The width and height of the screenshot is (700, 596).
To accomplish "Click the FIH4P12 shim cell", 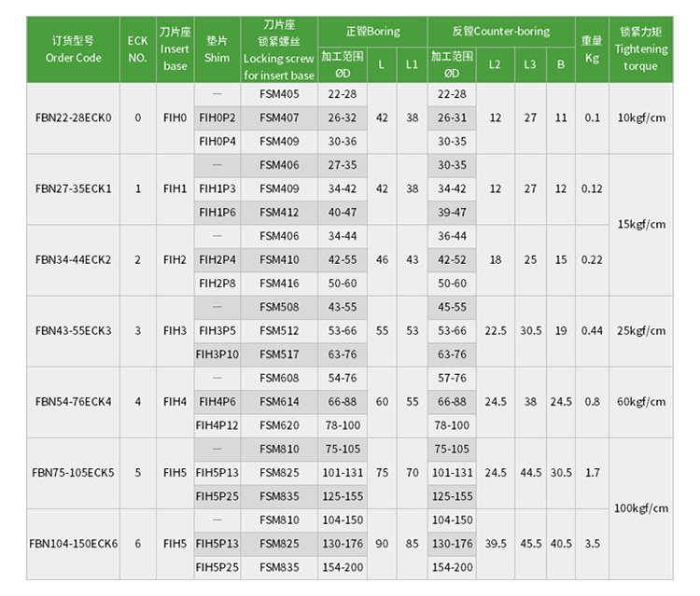I will tap(217, 425).
